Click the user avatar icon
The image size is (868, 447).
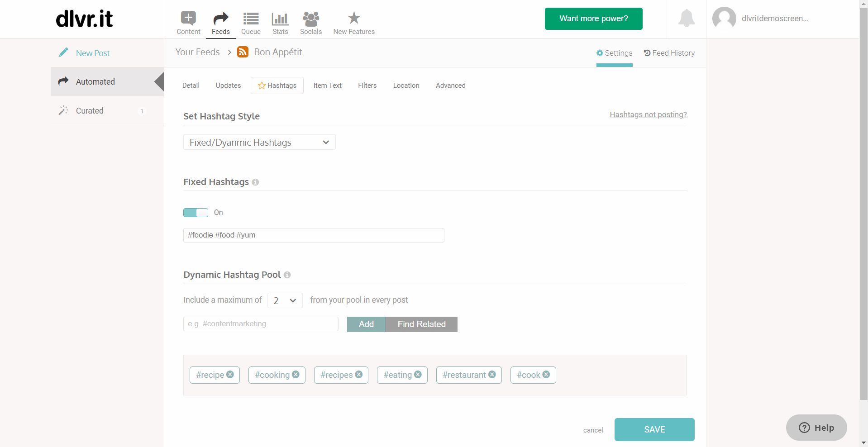(x=724, y=19)
